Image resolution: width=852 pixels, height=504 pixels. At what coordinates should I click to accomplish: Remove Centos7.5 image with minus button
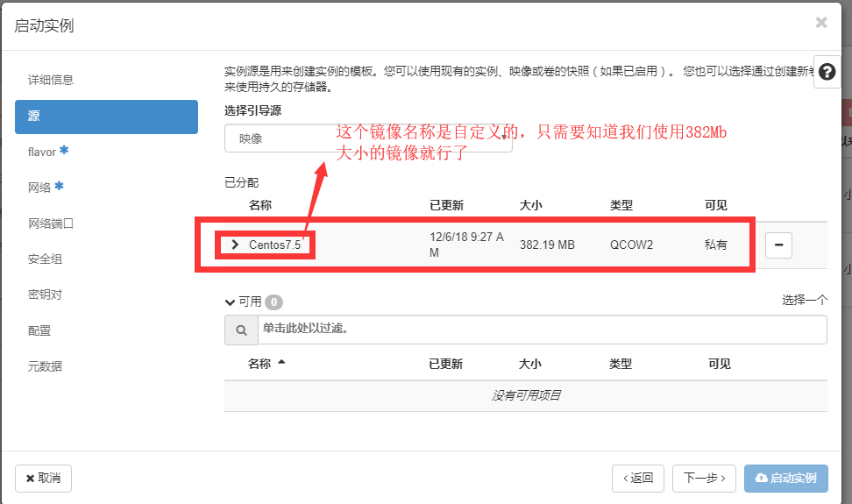[x=778, y=245]
